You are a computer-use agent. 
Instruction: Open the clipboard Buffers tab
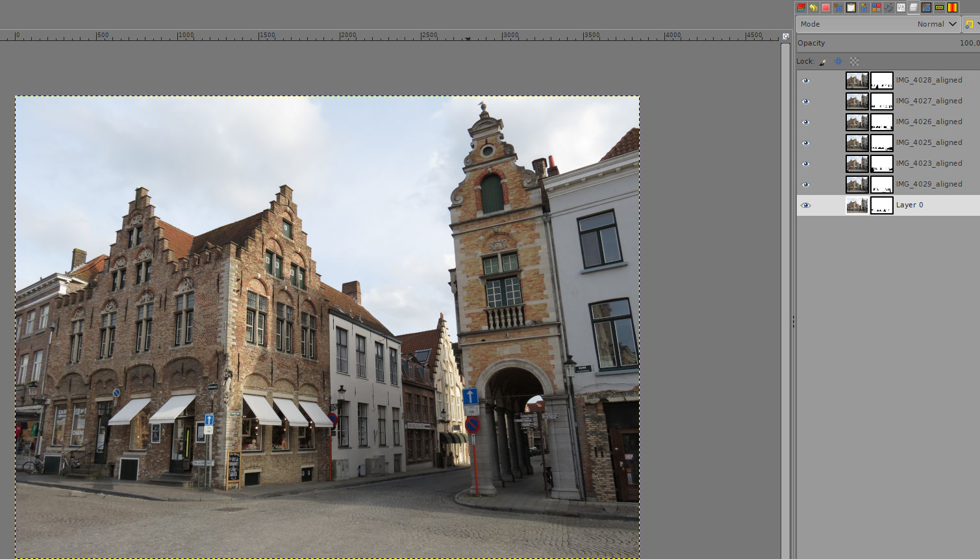[x=851, y=8]
